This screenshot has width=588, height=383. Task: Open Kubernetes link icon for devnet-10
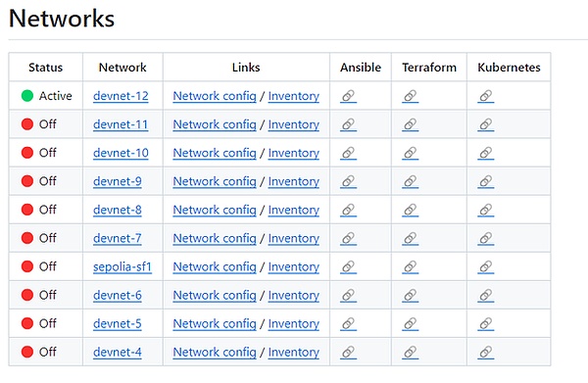(x=486, y=153)
